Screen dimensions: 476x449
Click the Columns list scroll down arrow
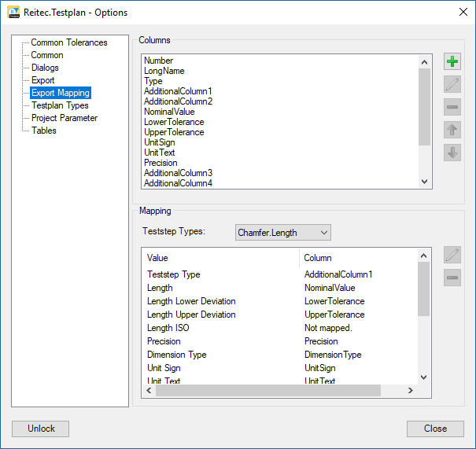point(425,182)
